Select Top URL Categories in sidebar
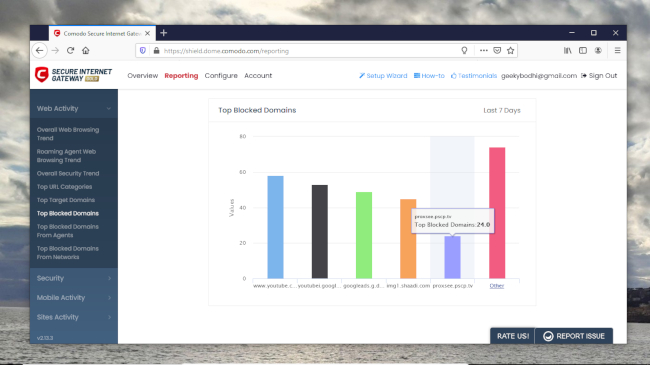The width and height of the screenshot is (650, 365). [64, 187]
